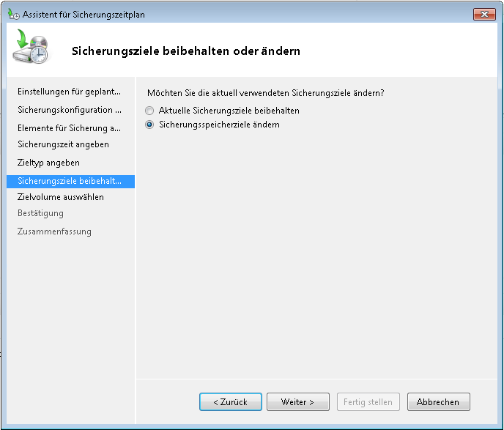Click the greyed 'Bestätigung' step

tap(40, 213)
